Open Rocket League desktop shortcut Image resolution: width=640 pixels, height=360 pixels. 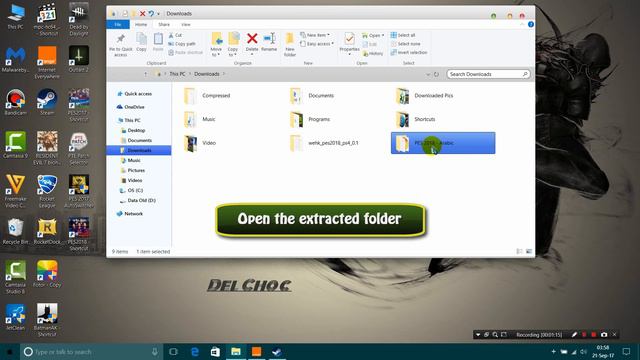[47, 191]
